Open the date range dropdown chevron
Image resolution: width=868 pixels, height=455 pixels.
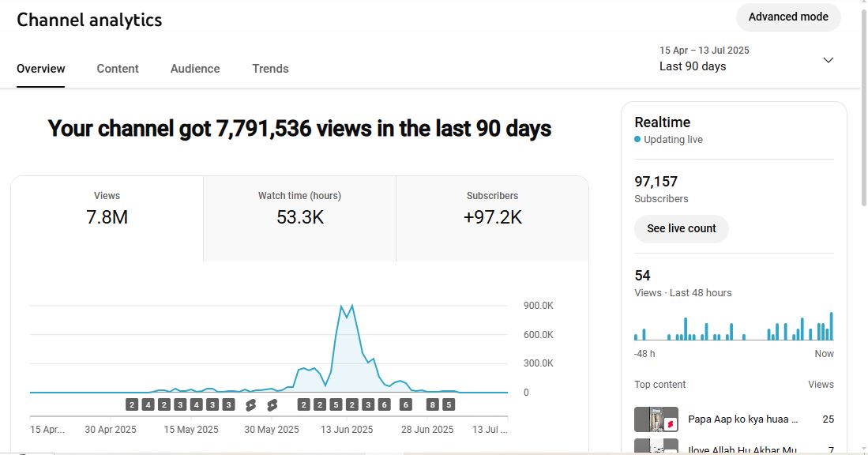click(829, 60)
